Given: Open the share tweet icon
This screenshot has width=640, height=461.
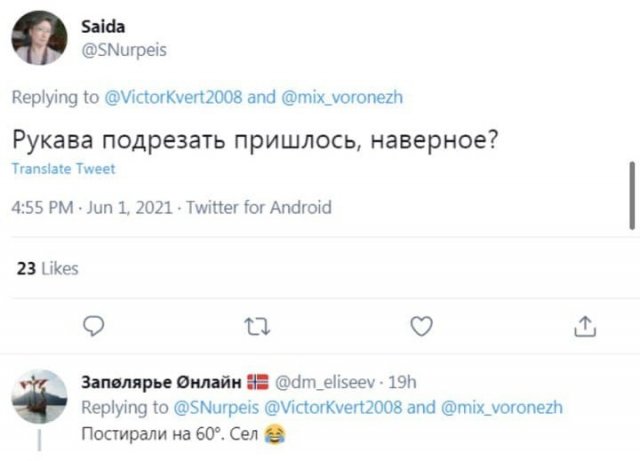Looking at the screenshot, I should pyautogui.click(x=586, y=325).
